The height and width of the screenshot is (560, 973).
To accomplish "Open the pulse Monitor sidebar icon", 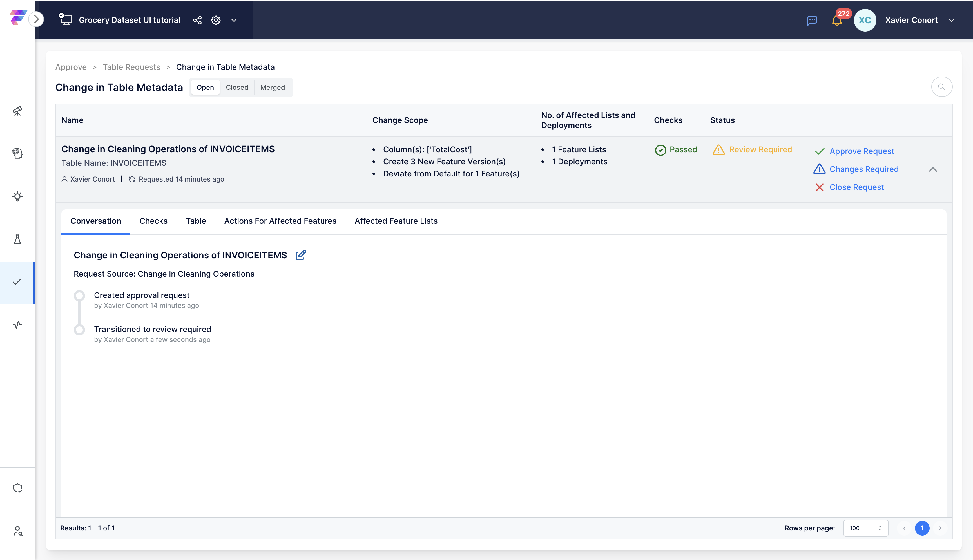I will [x=17, y=325].
